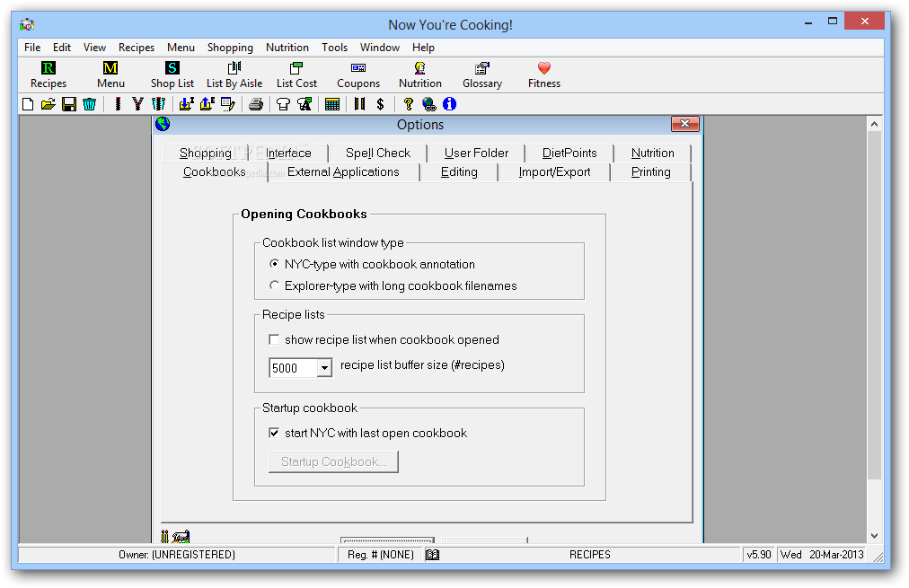Open the List Cost toolbar button
Screen dimensions: 909x588
(296, 75)
